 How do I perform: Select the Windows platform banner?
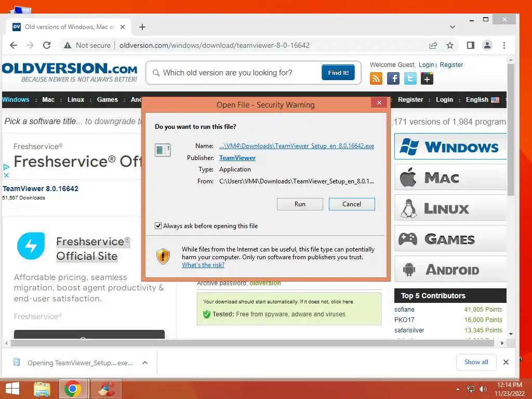450,147
